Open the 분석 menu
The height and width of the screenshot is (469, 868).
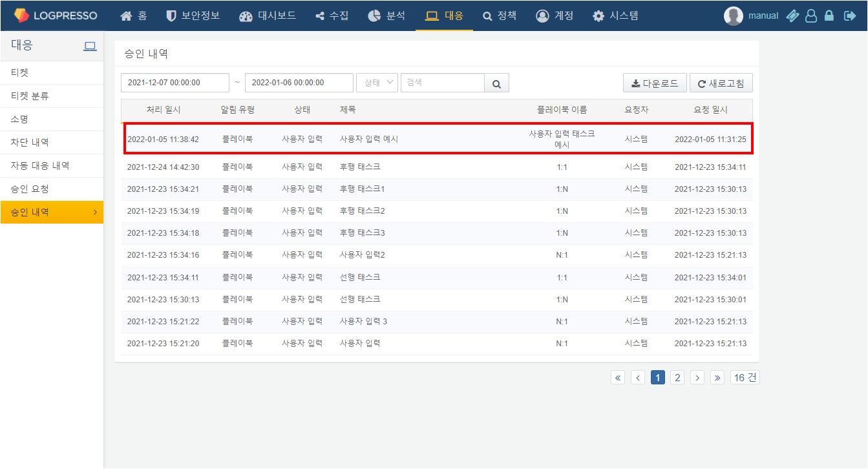(386, 16)
